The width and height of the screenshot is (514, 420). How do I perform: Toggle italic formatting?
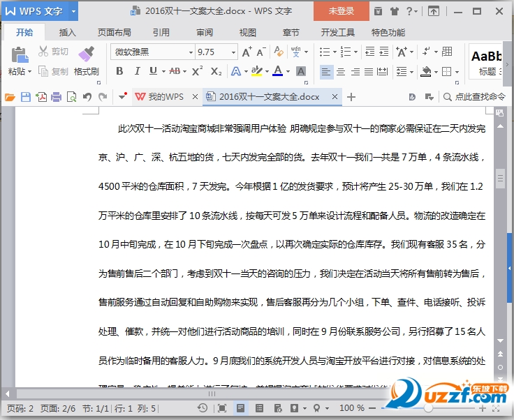pos(137,71)
